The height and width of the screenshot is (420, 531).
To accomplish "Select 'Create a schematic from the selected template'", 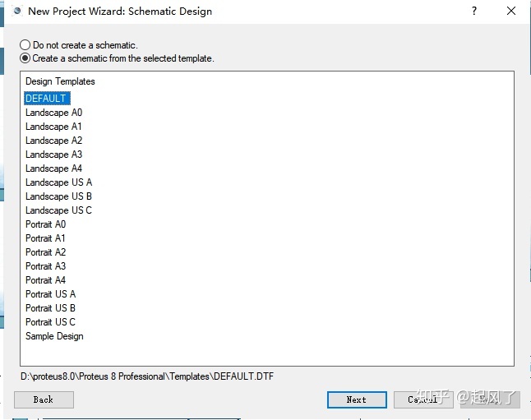I will pos(117,58).
